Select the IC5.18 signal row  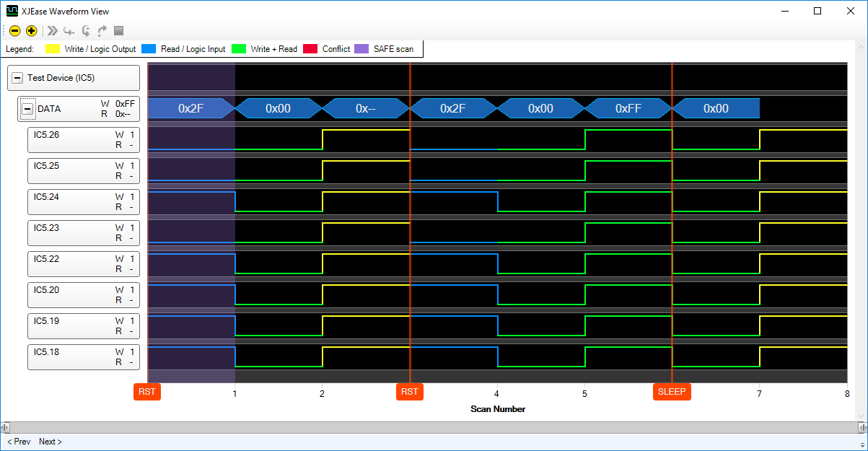83,356
